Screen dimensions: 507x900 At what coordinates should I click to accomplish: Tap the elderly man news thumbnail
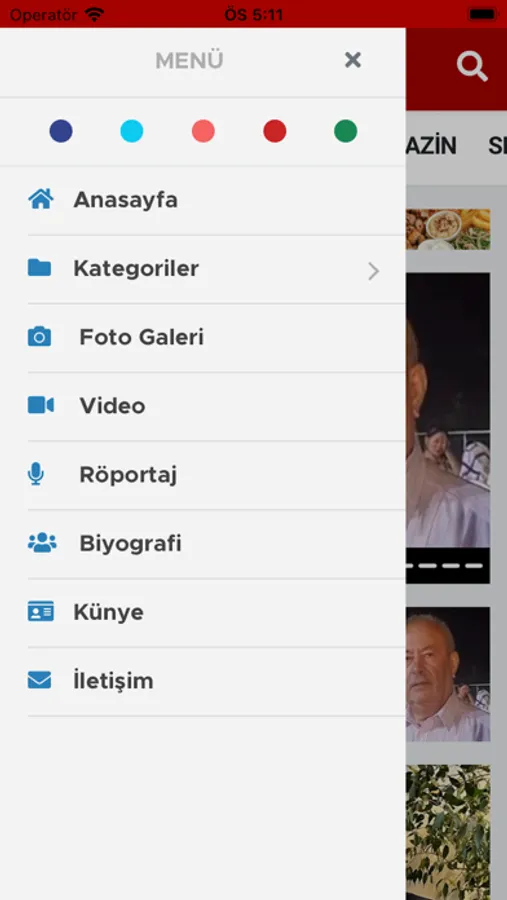pos(448,674)
